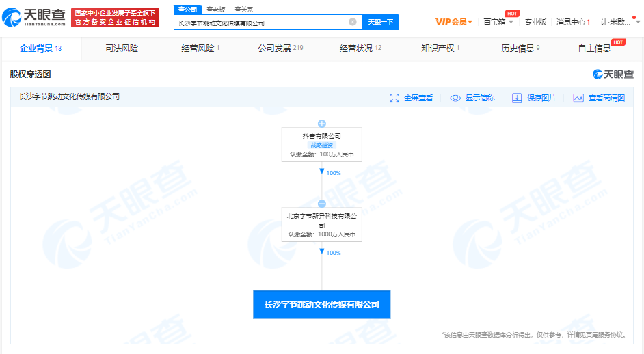Click the blue 长沙字节跳动文化传媒有限公司 node
This screenshot has height=354, width=644.
pos(321,305)
